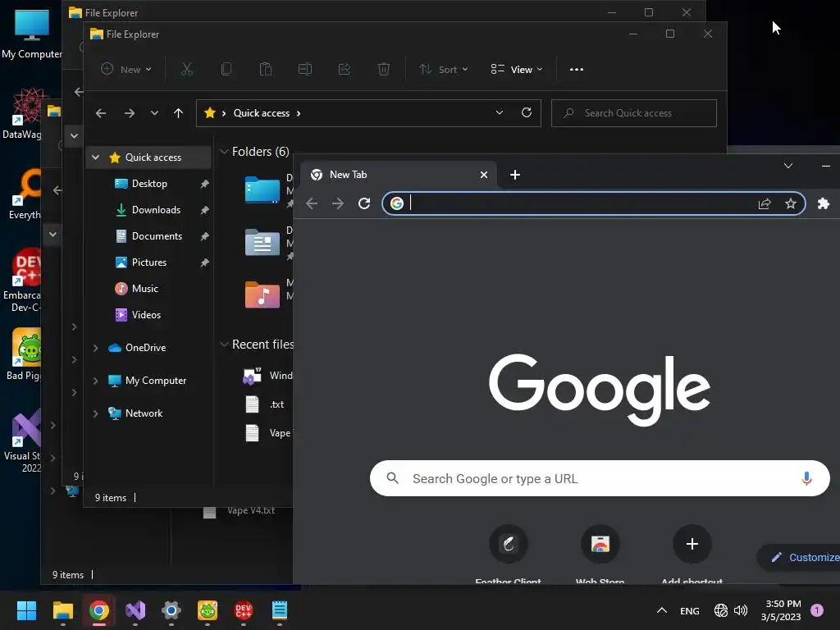This screenshot has width=840, height=630.
Task: Open the My Computer desktop icon
Action: tap(32, 33)
